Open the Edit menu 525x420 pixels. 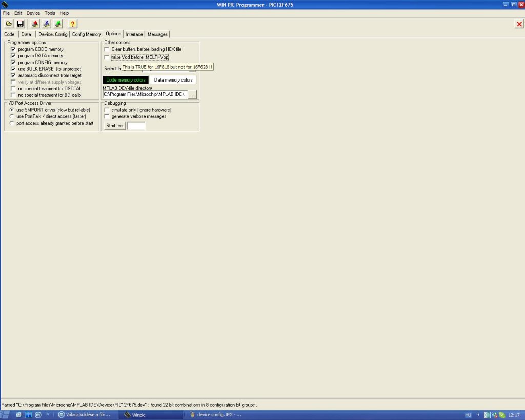tap(18, 13)
